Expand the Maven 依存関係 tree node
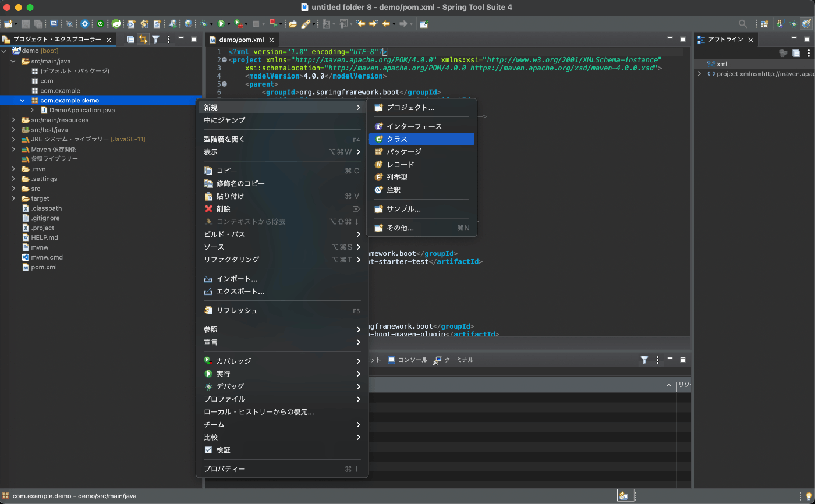Image resolution: width=815 pixels, height=504 pixels. 14,150
